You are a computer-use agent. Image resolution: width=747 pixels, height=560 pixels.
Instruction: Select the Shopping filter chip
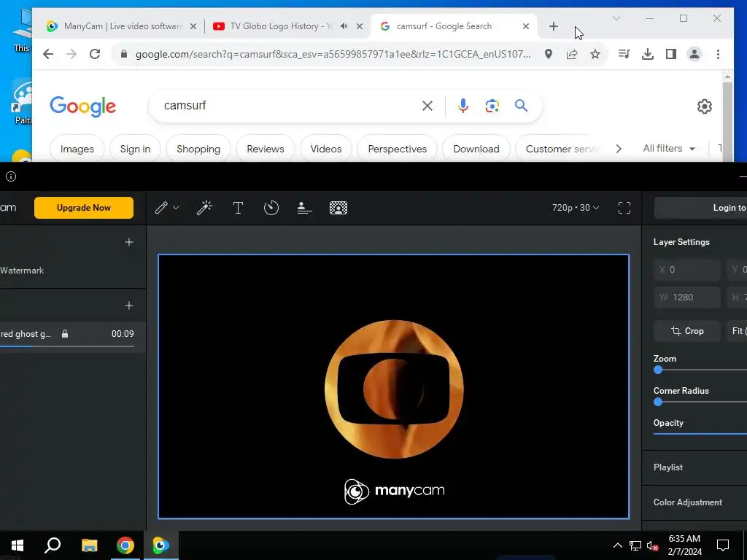coord(198,149)
